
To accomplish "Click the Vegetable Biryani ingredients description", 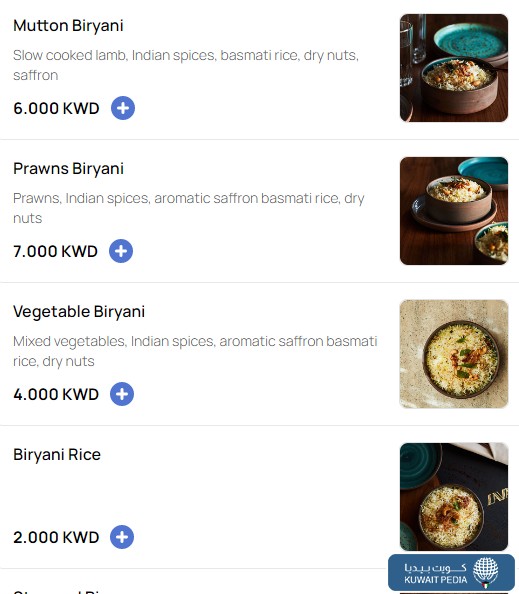I will pyautogui.click(x=195, y=351).
